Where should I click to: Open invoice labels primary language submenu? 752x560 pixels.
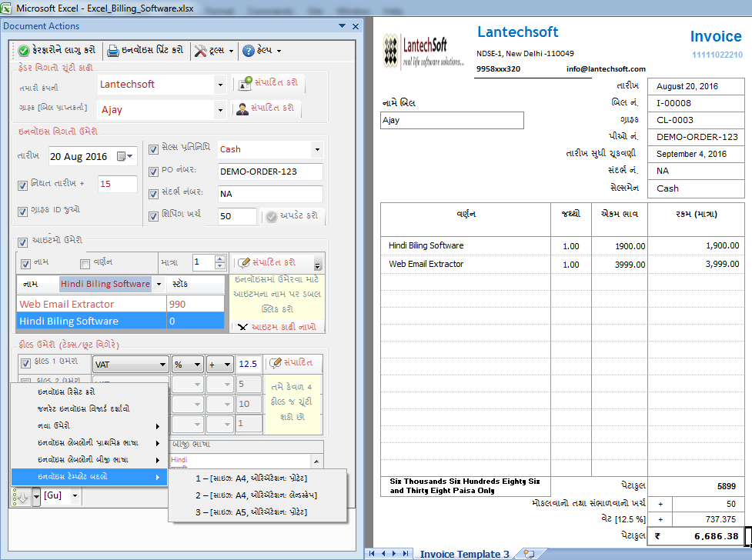coord(89,442)
